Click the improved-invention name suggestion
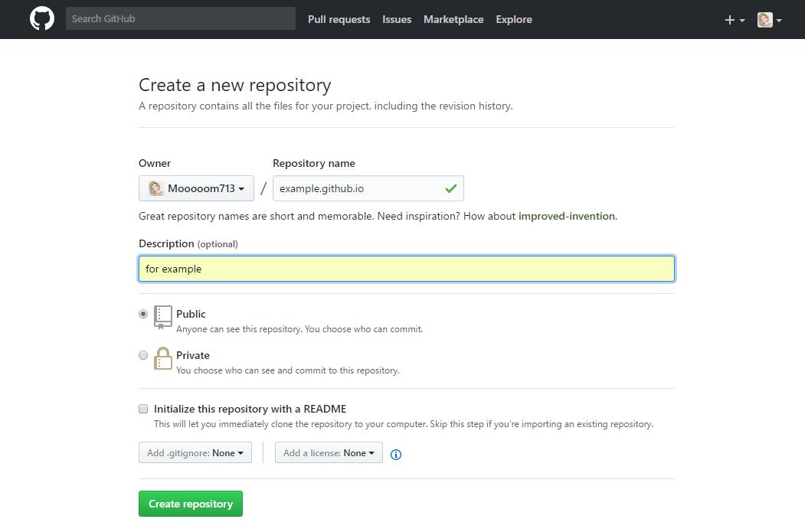 tap(566, 216)
